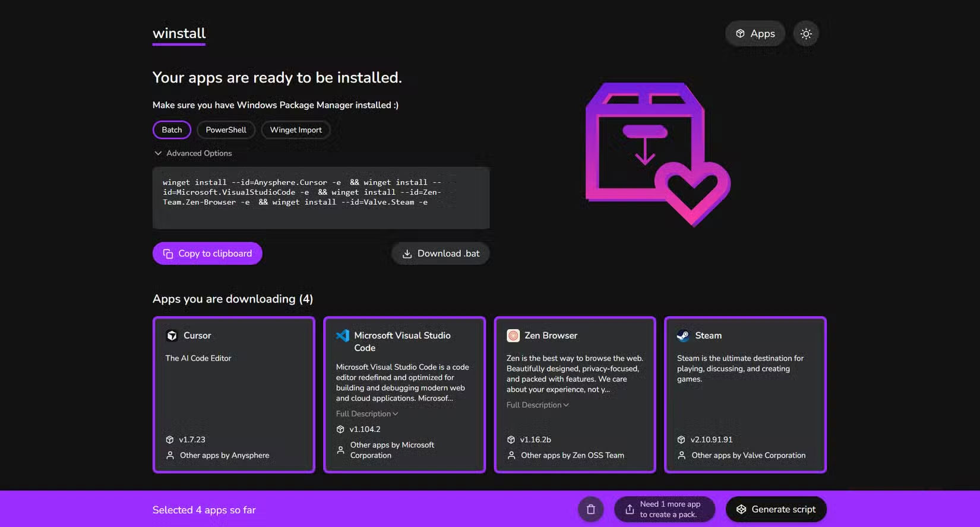Click version text v1.16.2b

pos(535,440)
